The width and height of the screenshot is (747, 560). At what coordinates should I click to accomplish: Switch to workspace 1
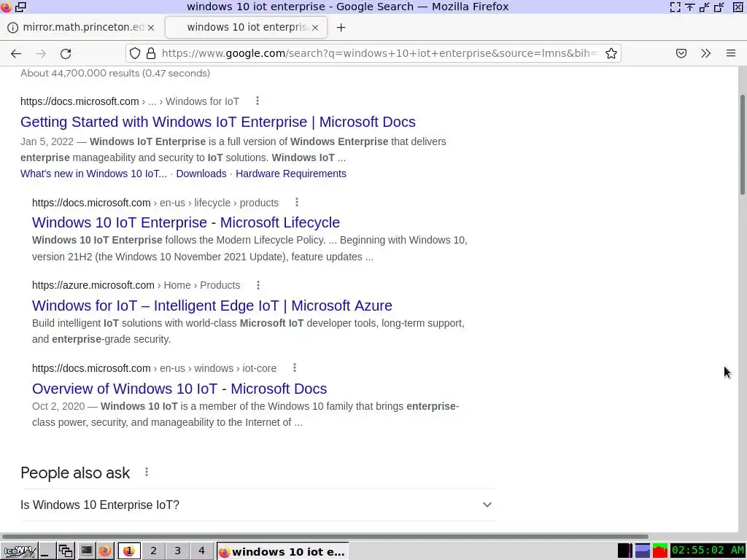point(129,551)
